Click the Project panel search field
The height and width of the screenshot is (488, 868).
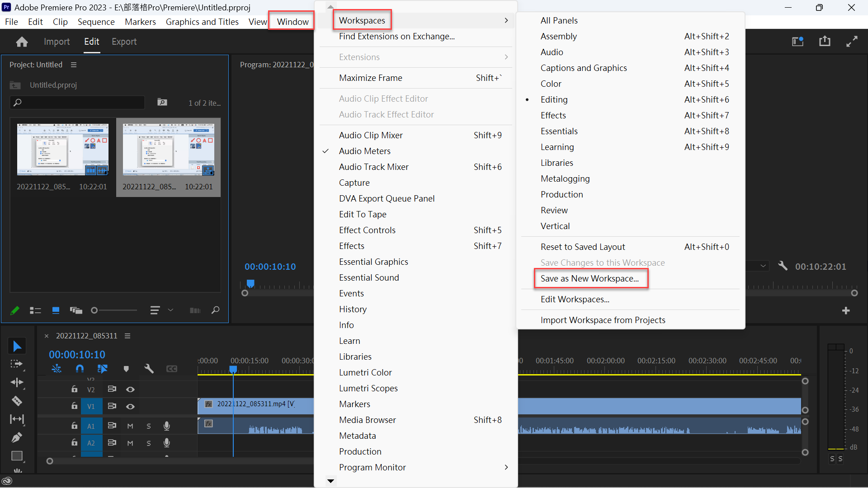coord(77,103)
